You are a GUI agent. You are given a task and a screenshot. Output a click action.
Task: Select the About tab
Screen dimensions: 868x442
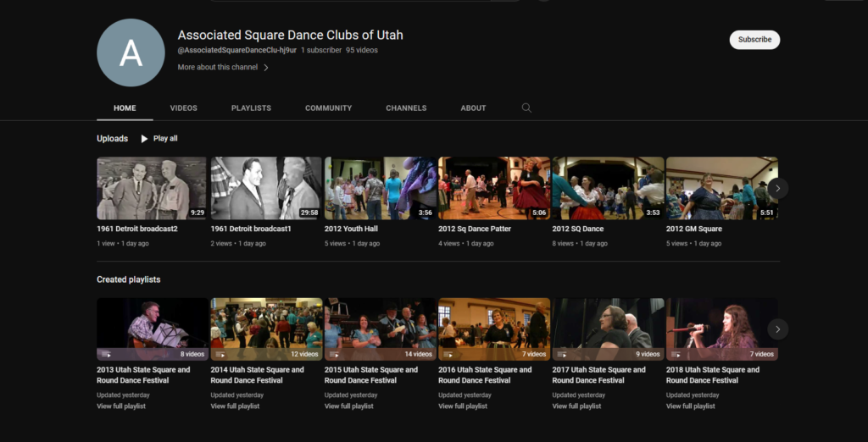[473, 108]
